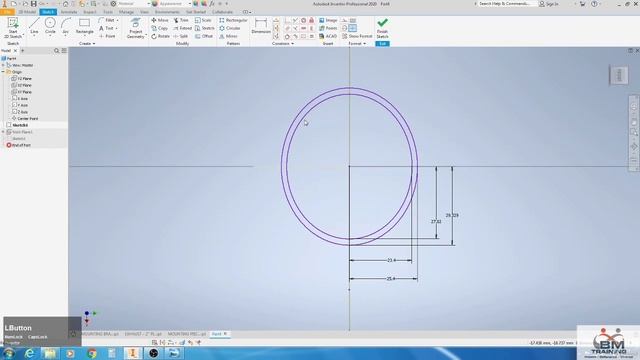640x360 pixels.
Task: Select XY Plane in browser tree
Action: click(22, 92)
